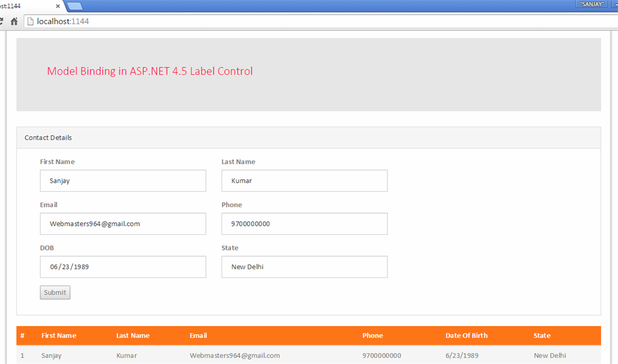The image size is (618, 364).
Task: Click the State field showing New Delhi
Action: click(x=304, y=267)
